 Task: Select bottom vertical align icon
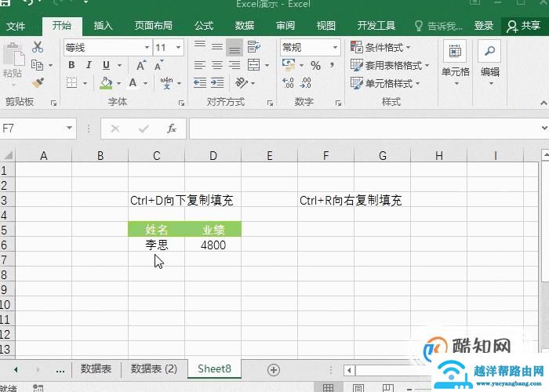coord(235,47)
